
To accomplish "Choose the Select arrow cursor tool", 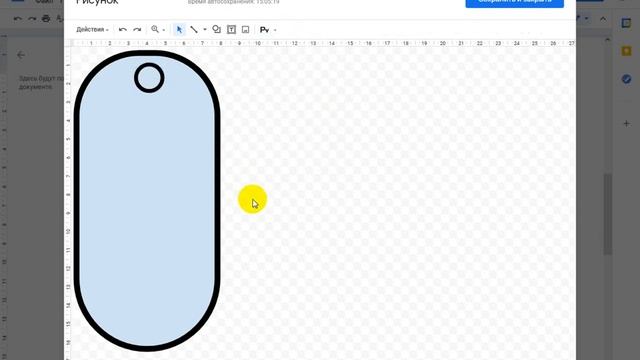I will click(179, 29).
